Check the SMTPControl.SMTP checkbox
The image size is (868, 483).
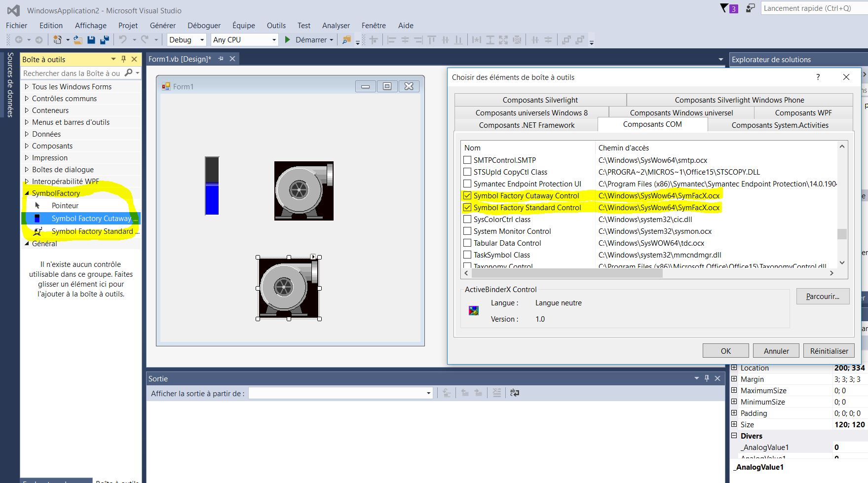coord(467,160)
